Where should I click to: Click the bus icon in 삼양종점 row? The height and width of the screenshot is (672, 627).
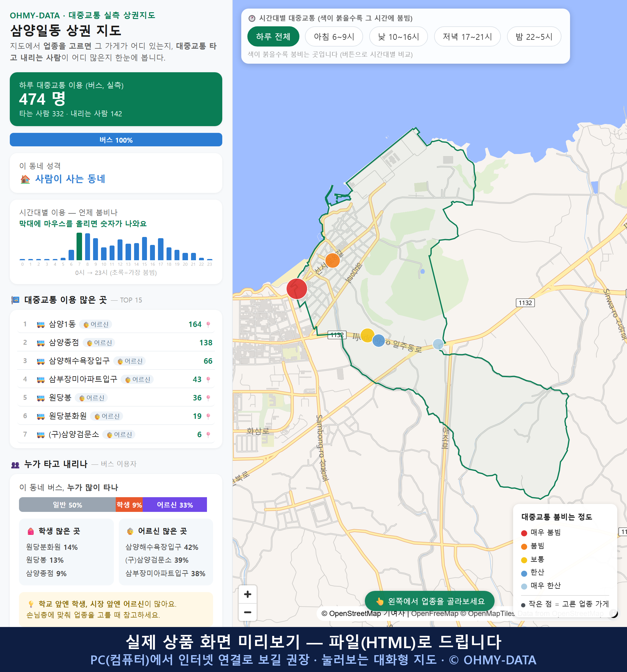point(40,343)
